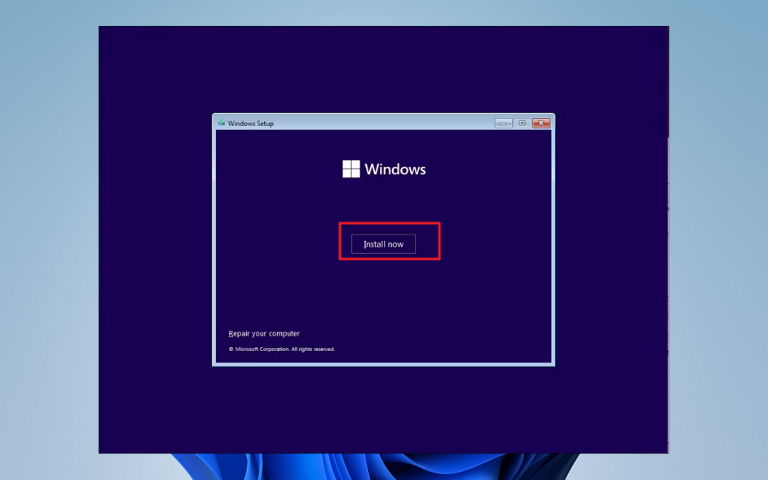The width and height of the screenshot is (768, 480).
Task: Close the Windows Setup dialog
Action: [541, 123]
